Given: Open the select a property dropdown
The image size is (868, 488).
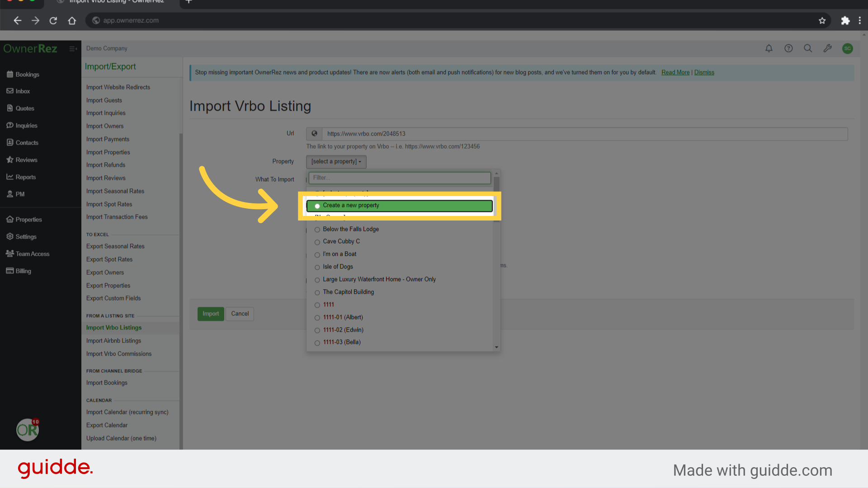Looking at the screenshot, I should coord(336,162).
